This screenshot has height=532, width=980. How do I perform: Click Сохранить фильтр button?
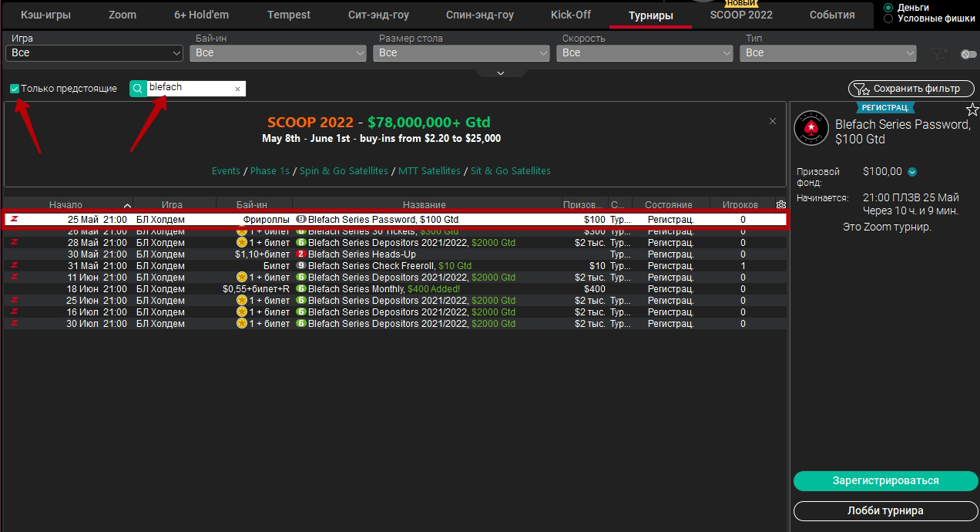point(910,89)
